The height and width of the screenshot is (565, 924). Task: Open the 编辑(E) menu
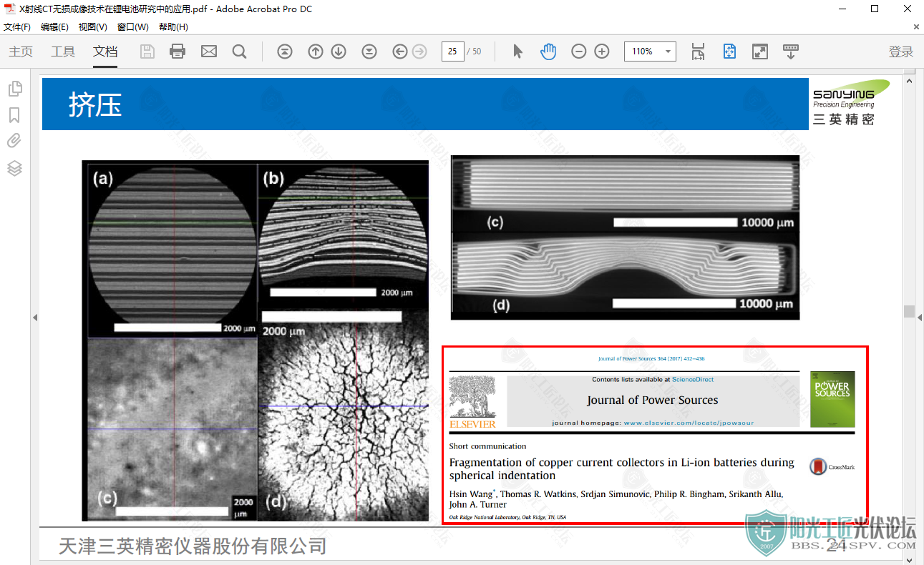55,27
